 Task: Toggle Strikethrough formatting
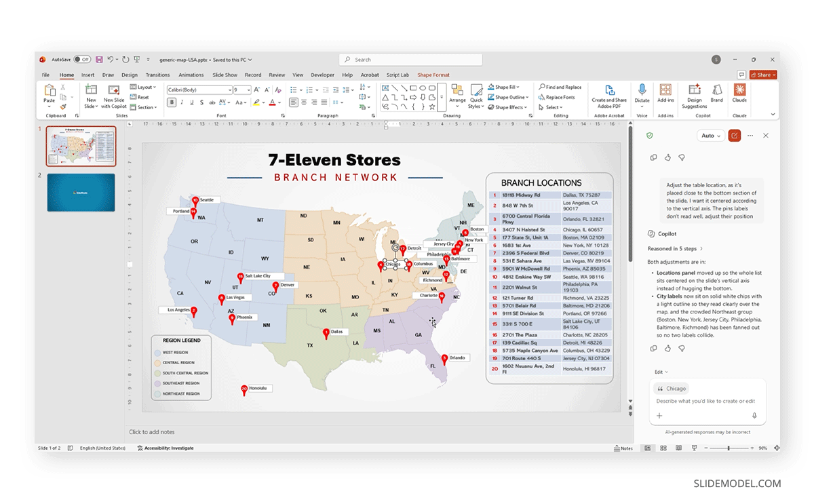212,102
